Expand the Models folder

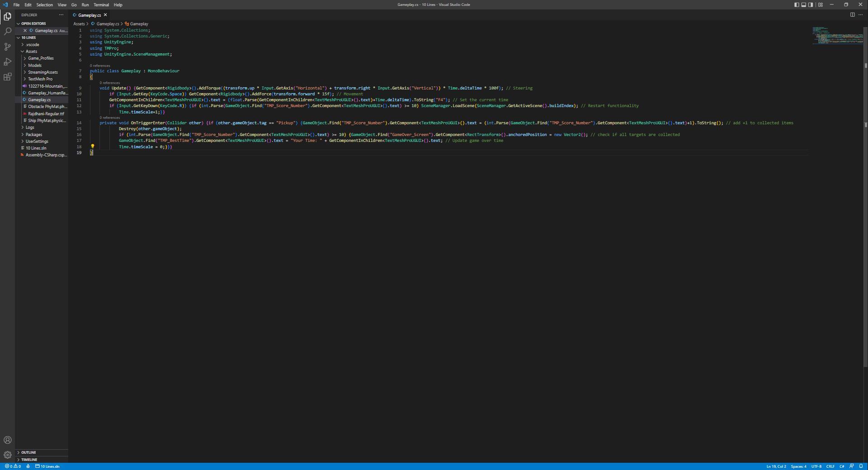tap(35, 66)
